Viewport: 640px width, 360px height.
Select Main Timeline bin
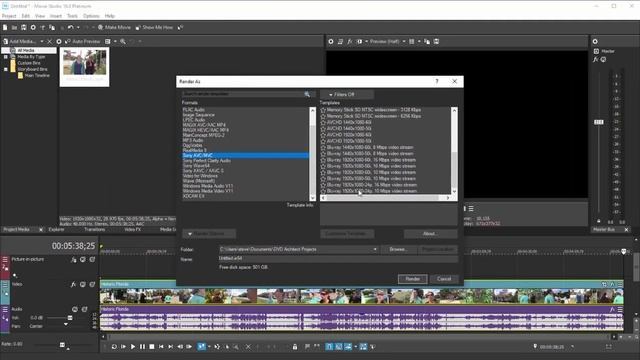(37, 76)
